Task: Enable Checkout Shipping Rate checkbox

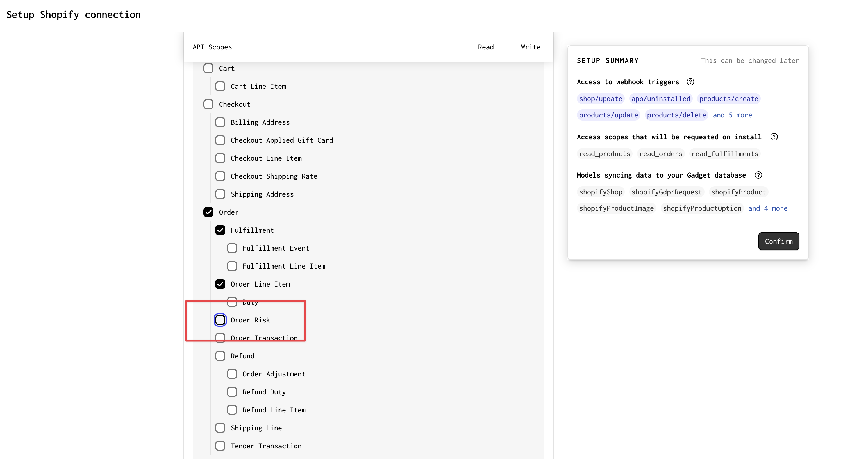Action: (220, 176)
